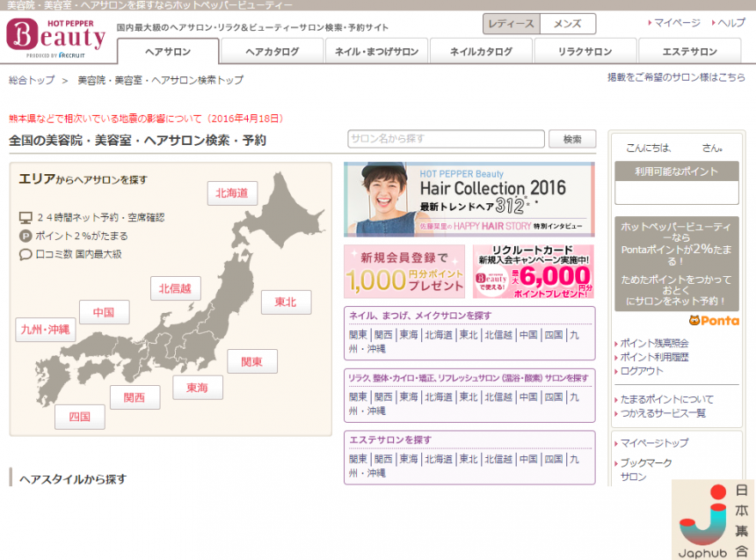Select 北海道 on the Japan map
The height and width of the screenshot is (560, 756).
coord(232,193)
